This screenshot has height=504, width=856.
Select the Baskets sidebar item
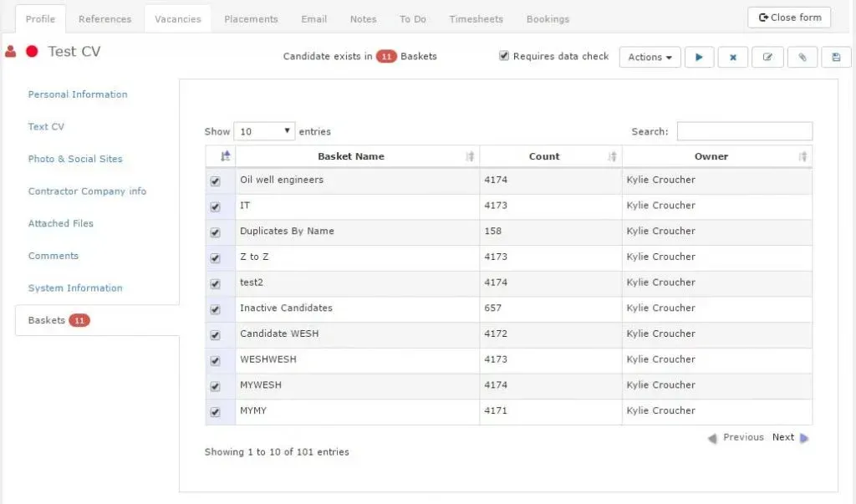click(97, 320)
